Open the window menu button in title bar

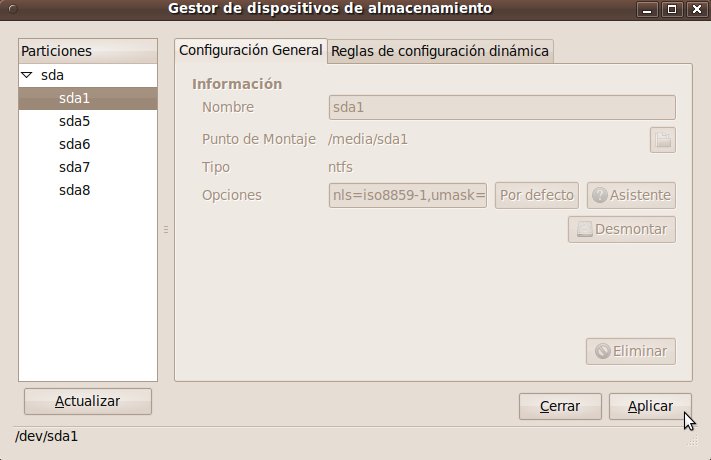pos(13,9)
